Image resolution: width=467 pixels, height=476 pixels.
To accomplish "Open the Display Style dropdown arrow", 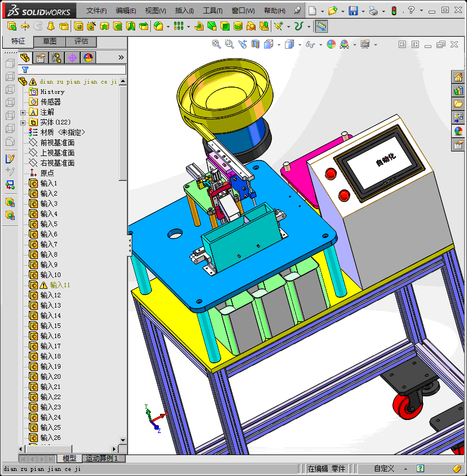I will point(300,45).
